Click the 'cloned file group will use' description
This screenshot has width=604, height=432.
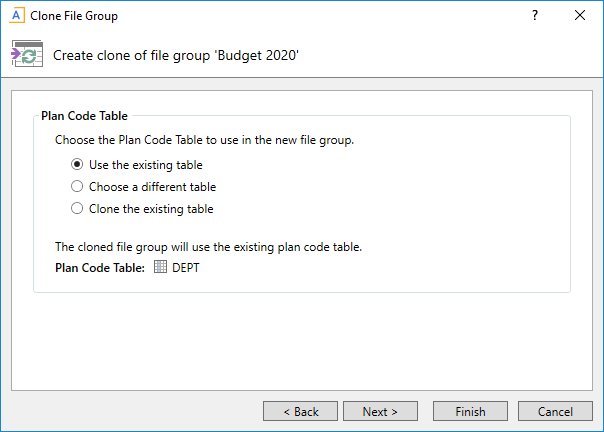208,247
